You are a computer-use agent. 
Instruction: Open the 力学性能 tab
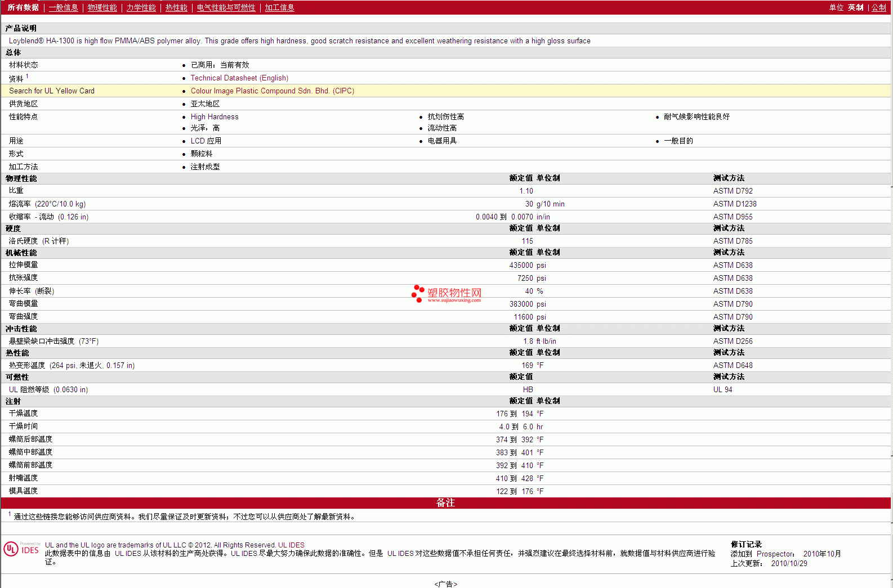[141, 7]
